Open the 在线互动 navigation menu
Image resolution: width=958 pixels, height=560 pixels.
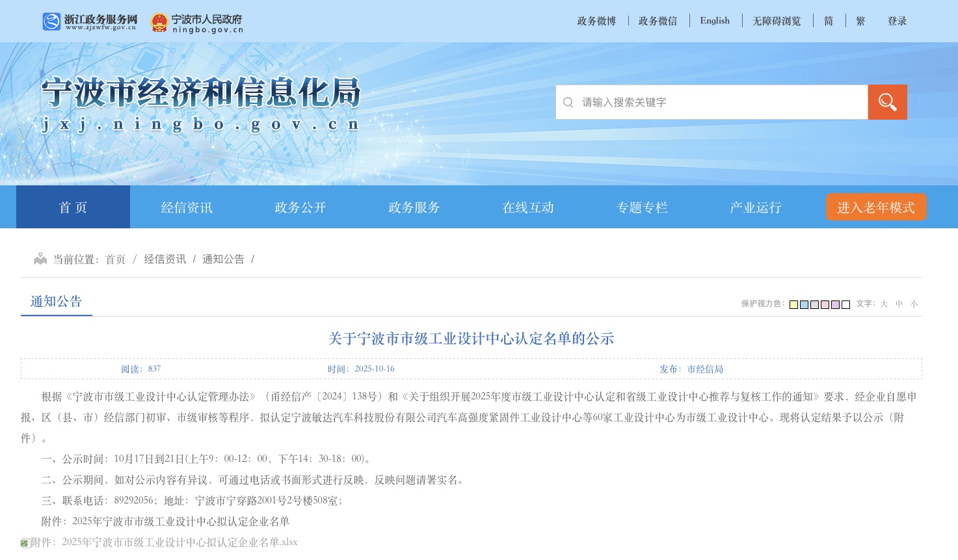pos(527,207)
